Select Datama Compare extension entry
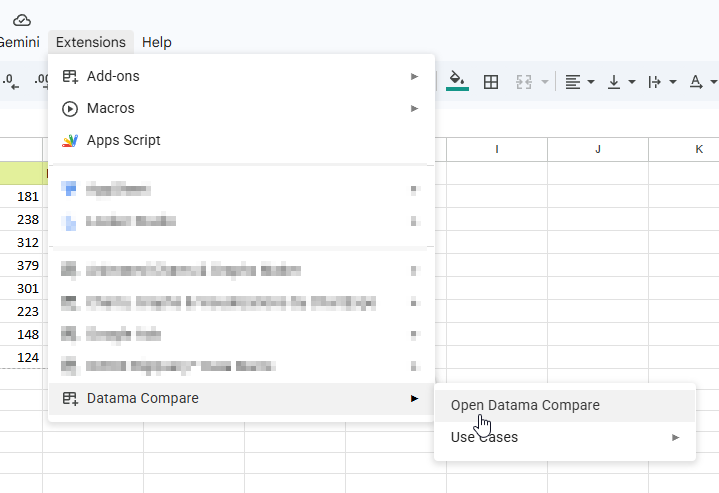The width and height of the screenshot is (719, 493). pos(241,399)
